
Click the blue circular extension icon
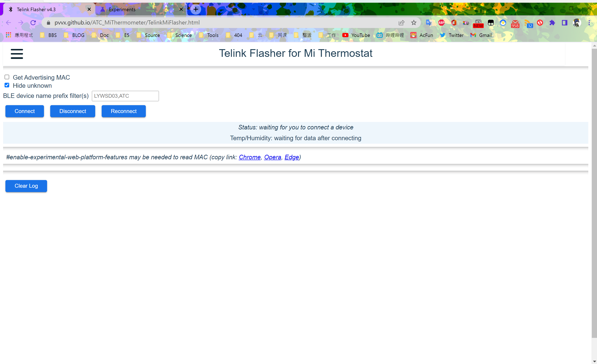(503, 23)
